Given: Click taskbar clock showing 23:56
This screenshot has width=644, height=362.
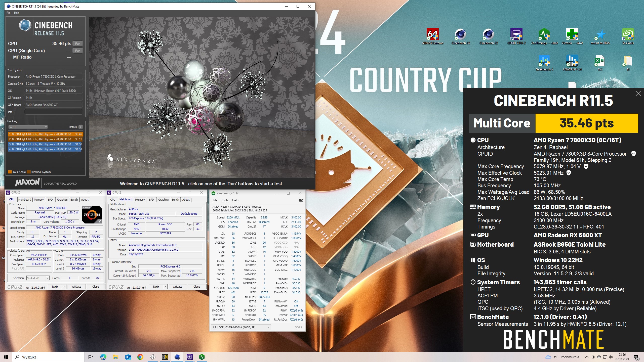Looking at the screenshot, I should click(622, 357).
